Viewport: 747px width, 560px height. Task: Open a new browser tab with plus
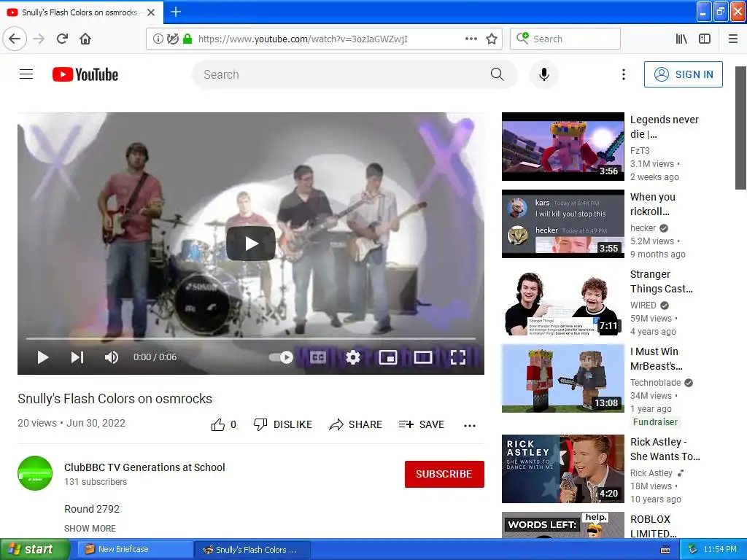pyautogui.click(x=176, y=12)
